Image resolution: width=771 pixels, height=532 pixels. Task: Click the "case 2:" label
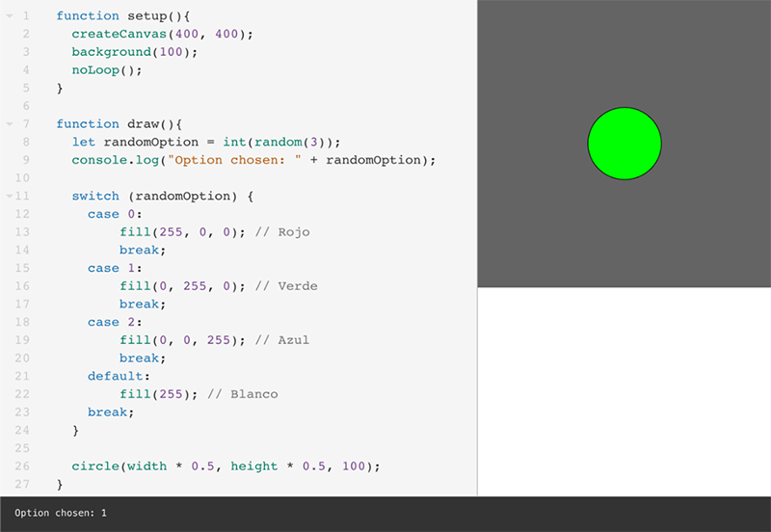click(115, 323)
